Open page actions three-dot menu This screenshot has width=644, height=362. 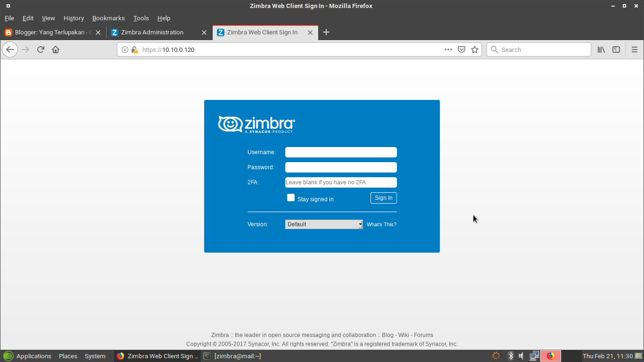pos(448,49)
